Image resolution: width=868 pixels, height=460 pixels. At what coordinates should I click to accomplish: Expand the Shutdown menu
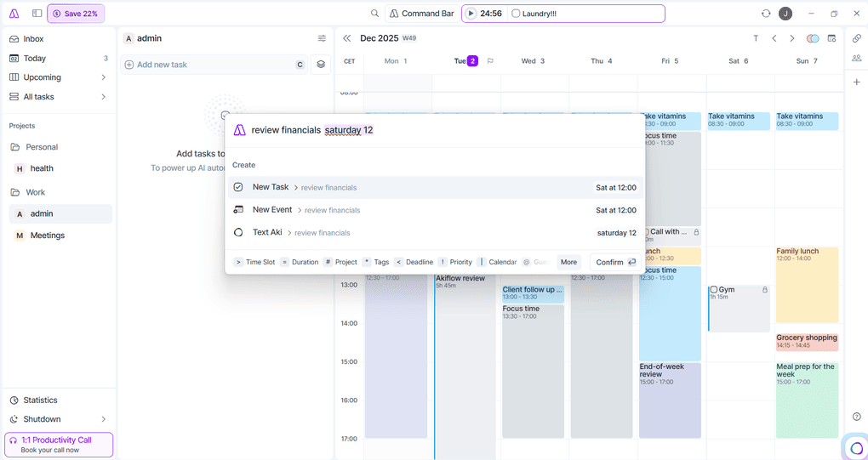(104, 419)
